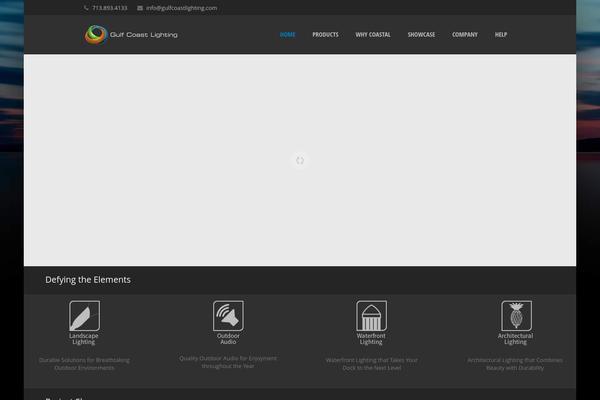Viewport: 600px width, 400px height.
Task: Click the Outdoor Audio title link
Action: point(228,339)
